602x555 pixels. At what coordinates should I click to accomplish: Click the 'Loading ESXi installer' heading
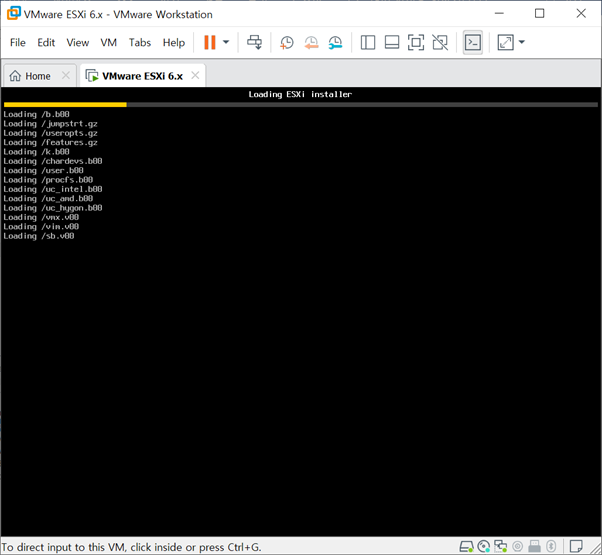point(300,94)
